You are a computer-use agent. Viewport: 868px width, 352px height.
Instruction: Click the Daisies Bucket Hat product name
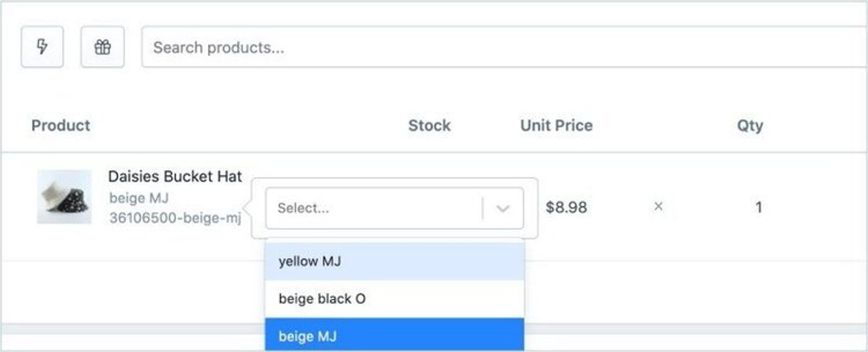coord(175,176)
